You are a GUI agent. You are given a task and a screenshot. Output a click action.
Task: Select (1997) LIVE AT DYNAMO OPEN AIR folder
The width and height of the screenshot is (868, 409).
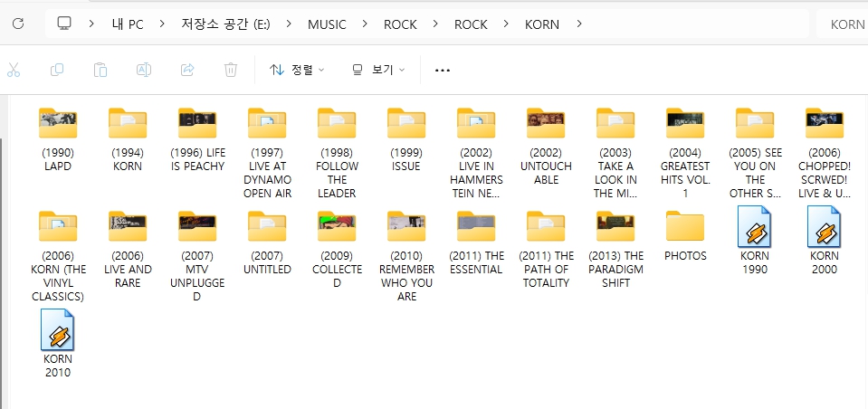[267, 153]
